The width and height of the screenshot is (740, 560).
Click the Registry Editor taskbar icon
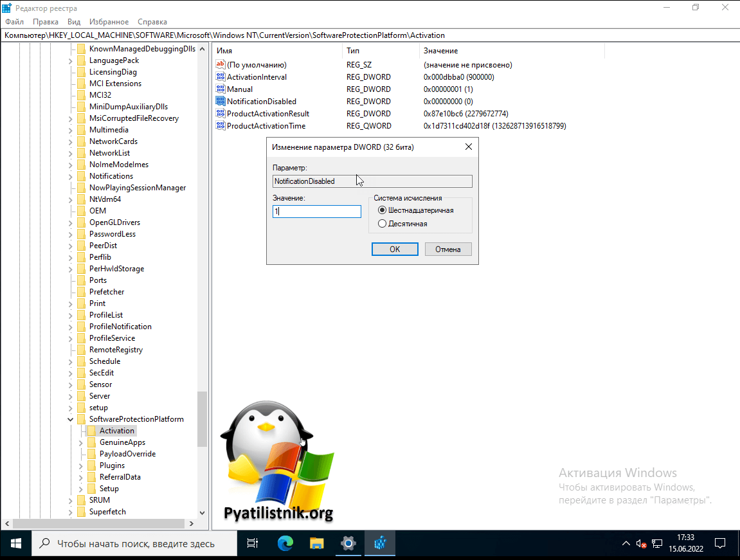(380, 543)
